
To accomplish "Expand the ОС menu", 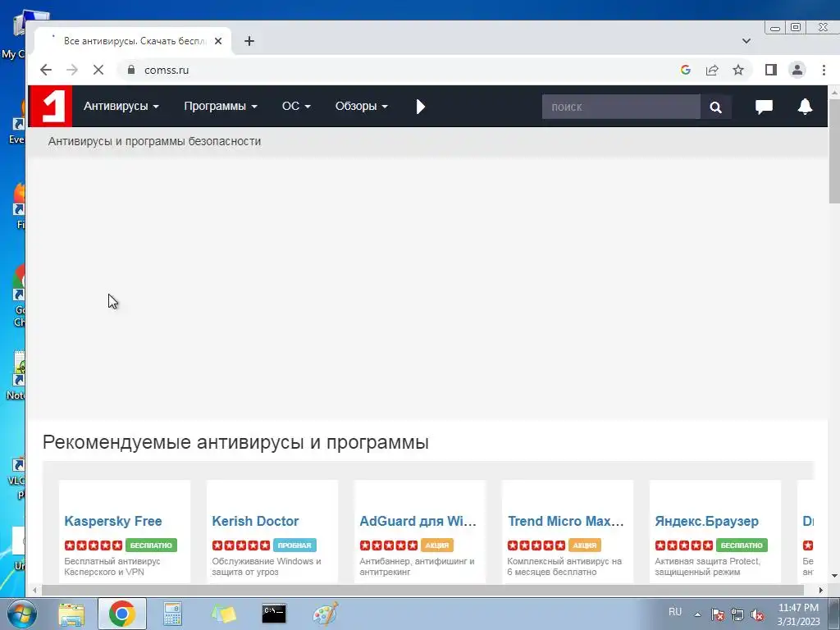I will pos(296,106).
